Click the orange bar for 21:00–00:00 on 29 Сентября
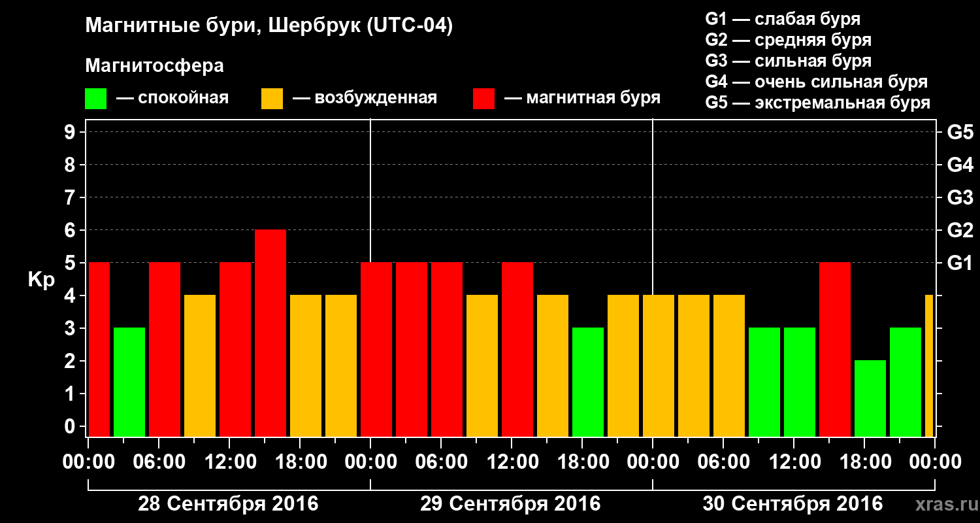The height and width of the screenshot is (523, 980). (x=623, y=366)
